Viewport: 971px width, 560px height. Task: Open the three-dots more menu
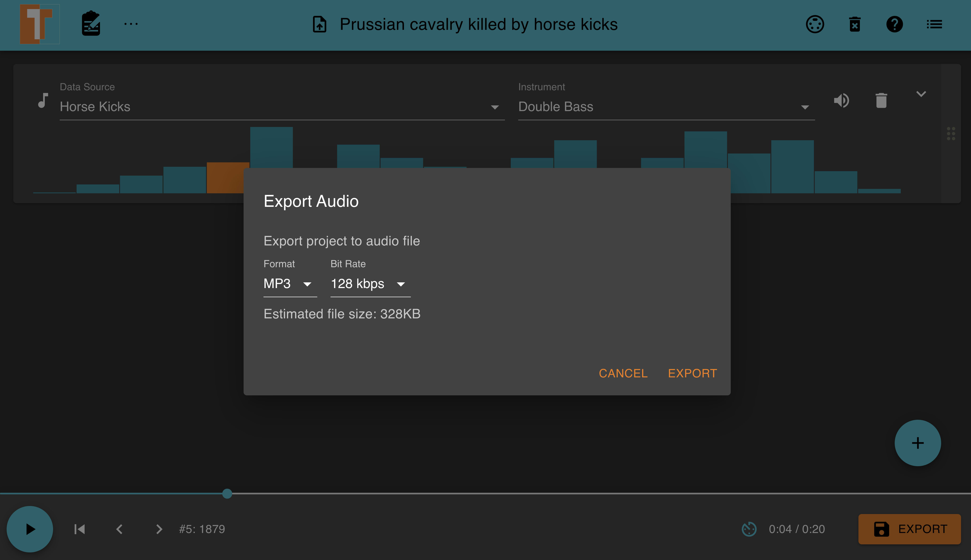click(131, 24)
